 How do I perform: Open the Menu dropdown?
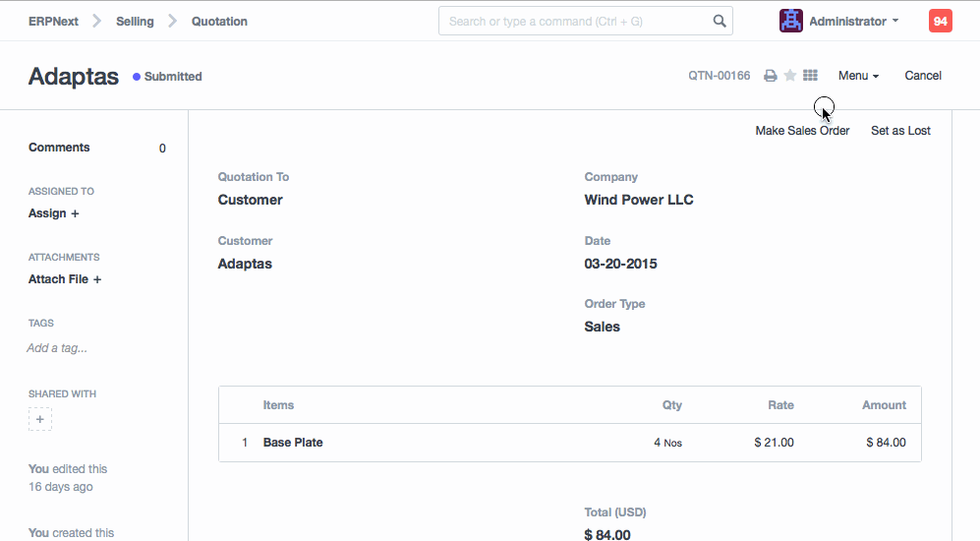point(858,76)
